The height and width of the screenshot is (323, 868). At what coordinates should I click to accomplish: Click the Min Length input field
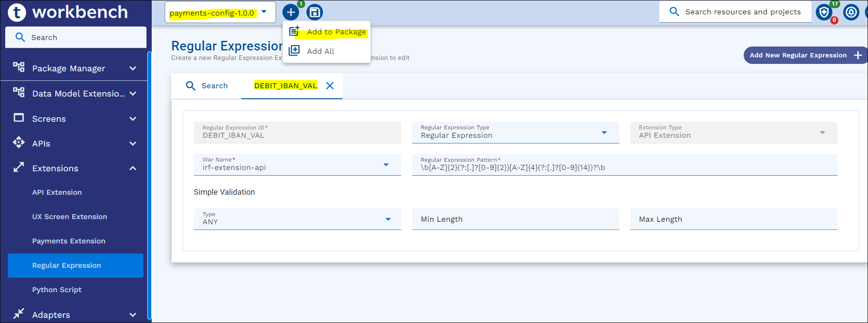(x=515, y=219)
